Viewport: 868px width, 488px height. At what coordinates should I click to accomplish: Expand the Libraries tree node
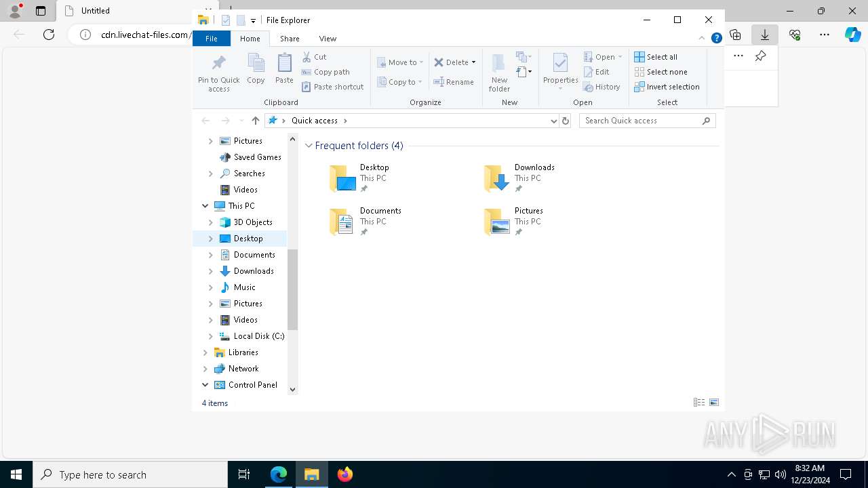(205, 352)
